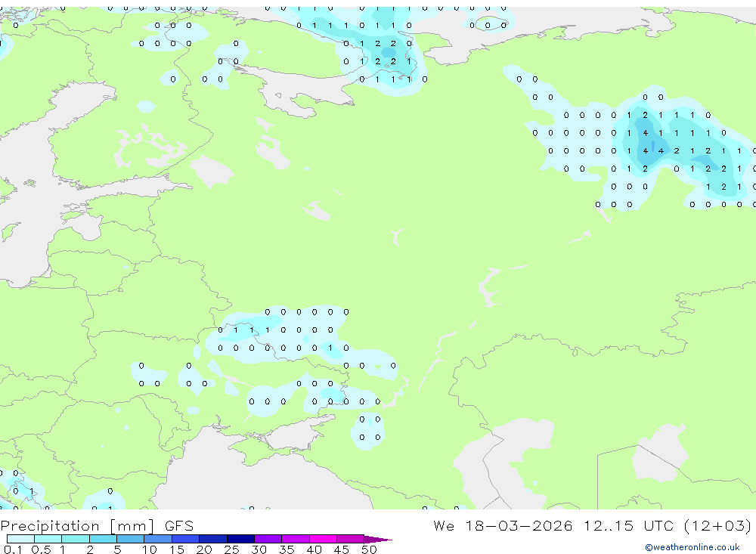Click the "(12+03)" forecast offset text

tap(717, 525)
